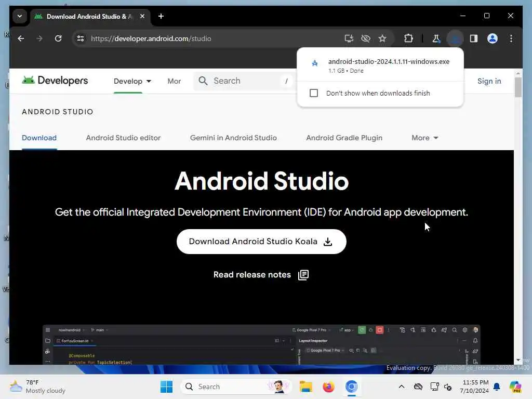Select the Download sub-tab
Image resolution: width=532 pixels, height=399 pixels.
39,138
